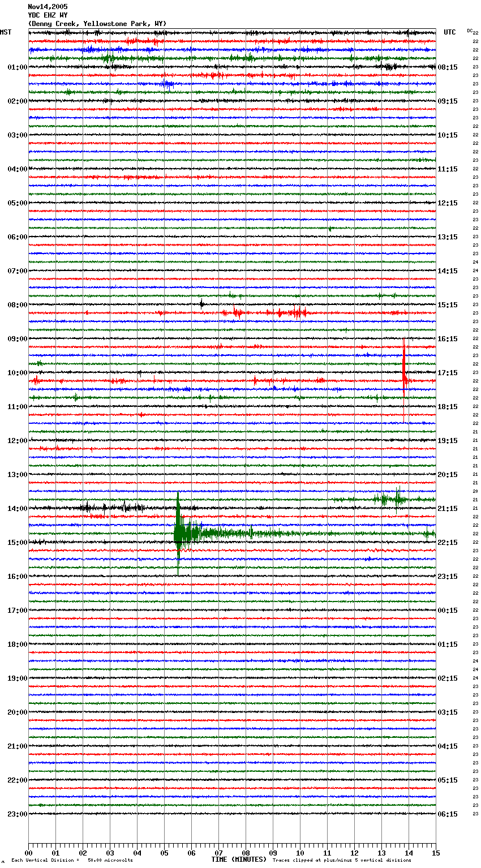The width and height of the screenshot is (481, 868).
Task: Click the 08:00 MST hour label
Action: pyautogui.click(x=18, y=305)
